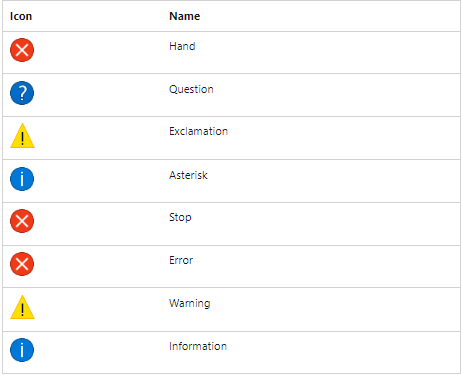Select the Exclamation name text
Viewport: 462px width, 375px height.
coord(198,131)
